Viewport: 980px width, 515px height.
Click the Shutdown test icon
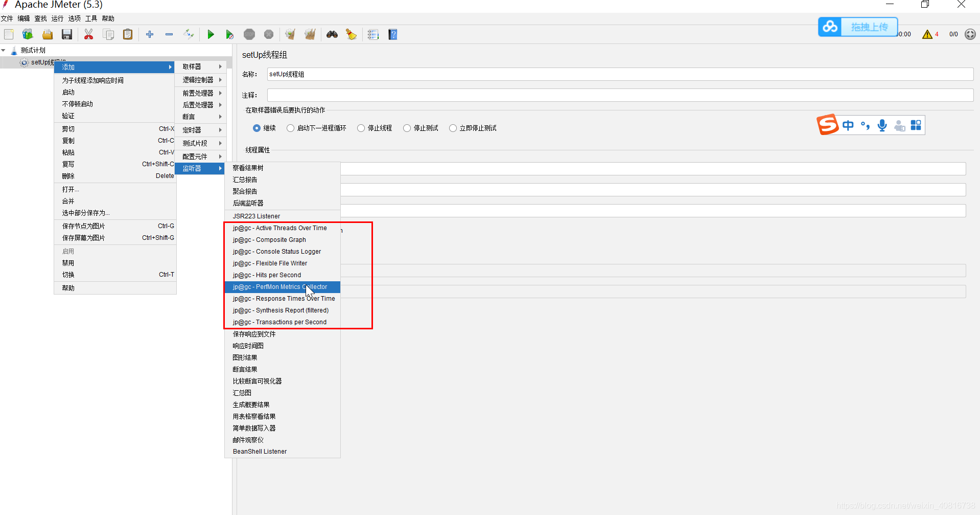[269, 34]
